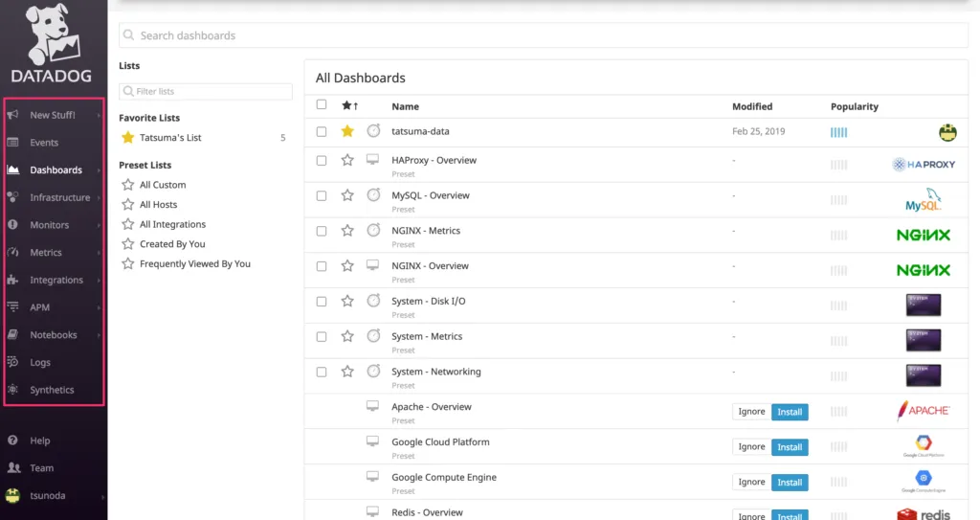Expand the Notebooks submenu arrow
The width and height of the screenshot is (980, 520).
(x=99, y=335)
